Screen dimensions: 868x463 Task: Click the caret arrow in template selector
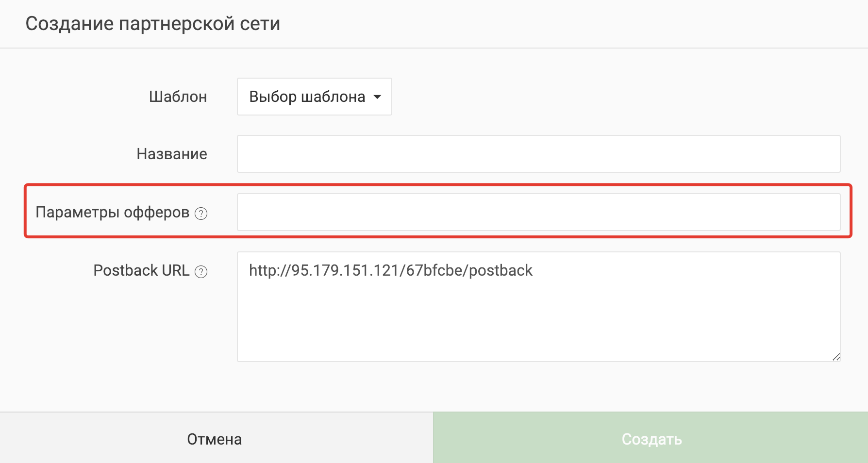[377, 97]
